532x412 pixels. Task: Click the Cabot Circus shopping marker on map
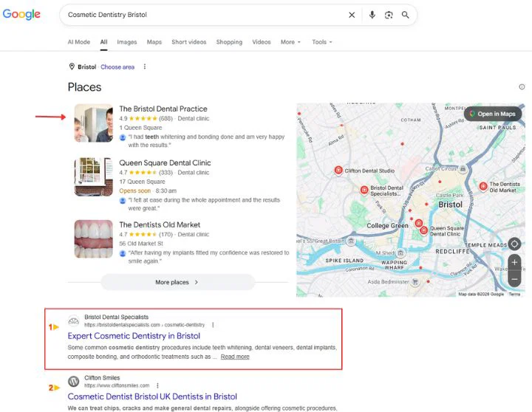point(463,168)
